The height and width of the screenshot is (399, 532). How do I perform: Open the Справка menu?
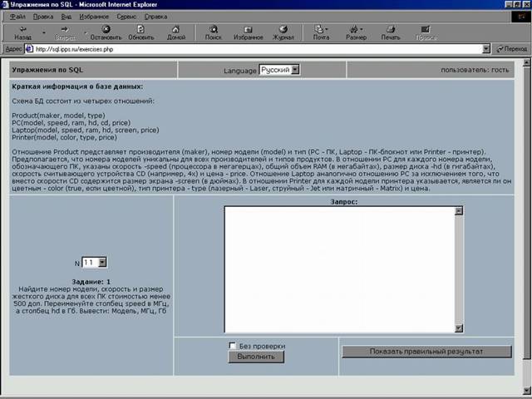click(155, 16)
